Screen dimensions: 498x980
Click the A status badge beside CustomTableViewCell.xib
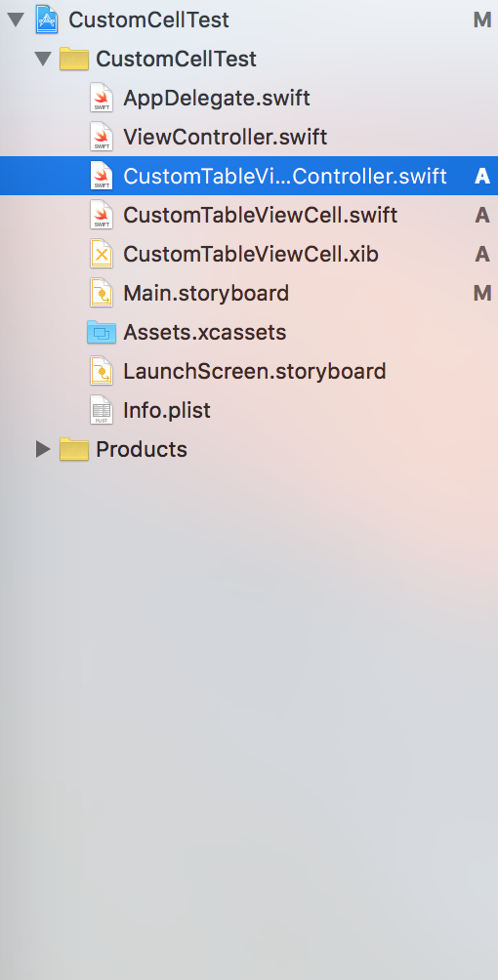click(481, 254)
